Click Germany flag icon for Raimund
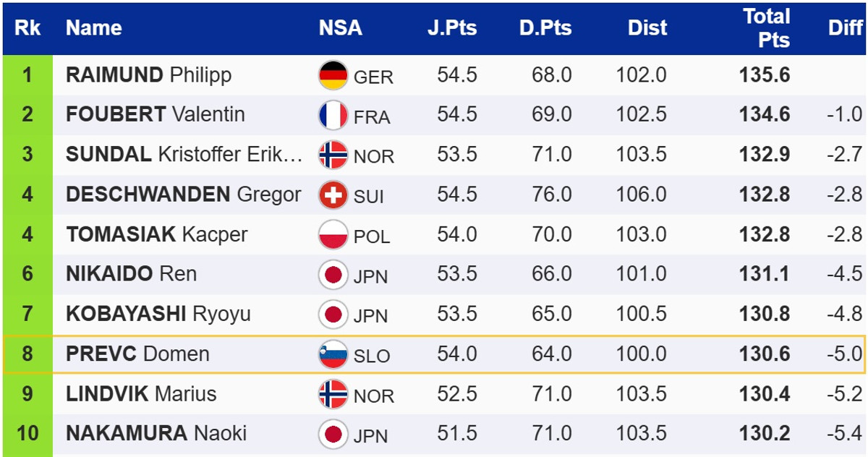The width and height of the screenshot is (868, 457). click(x=333, y=75)
